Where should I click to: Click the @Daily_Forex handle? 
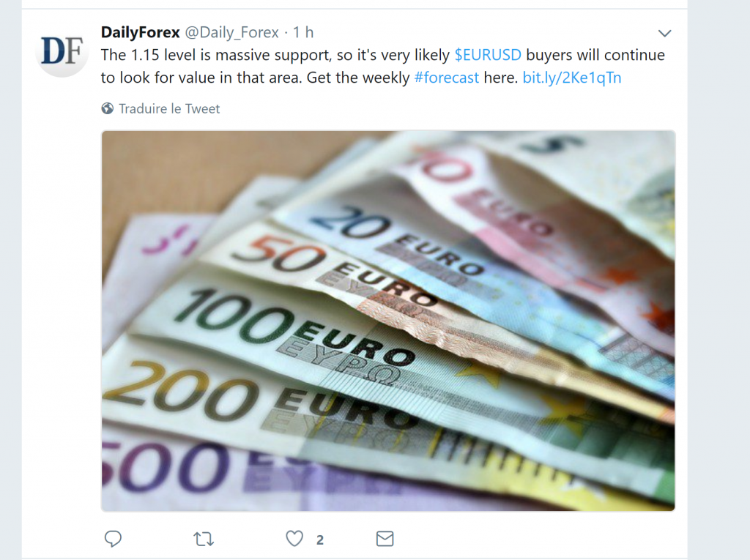pos(231,32)
